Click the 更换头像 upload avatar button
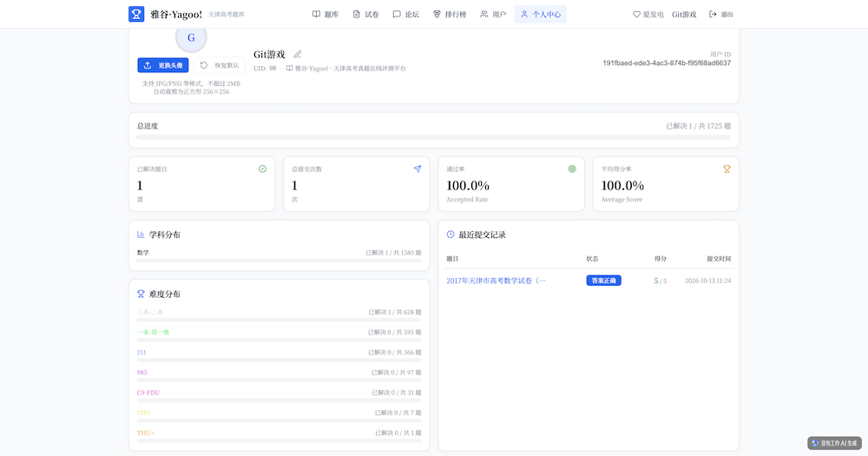The width and height of the screenshot is (868, 456). 163,65
